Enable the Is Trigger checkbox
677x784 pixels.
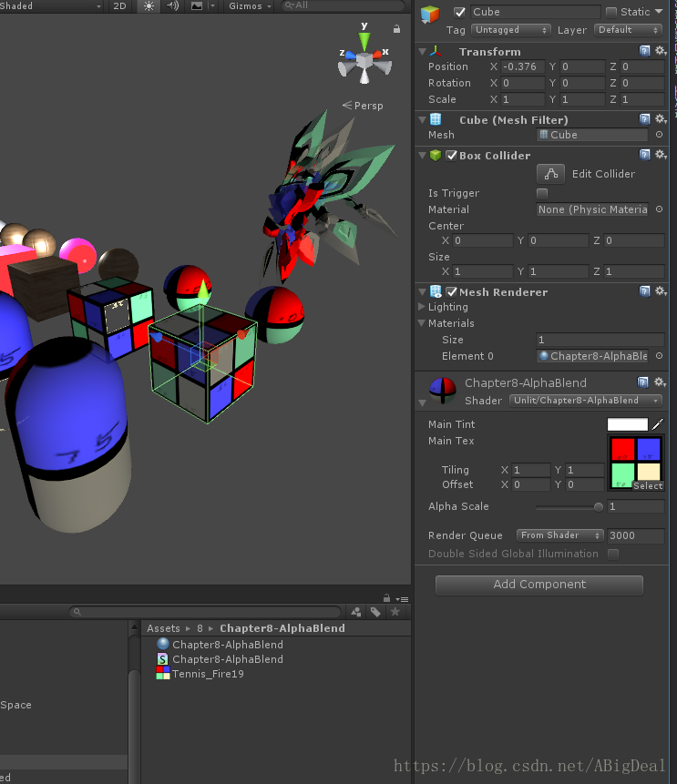click(542, 193)
